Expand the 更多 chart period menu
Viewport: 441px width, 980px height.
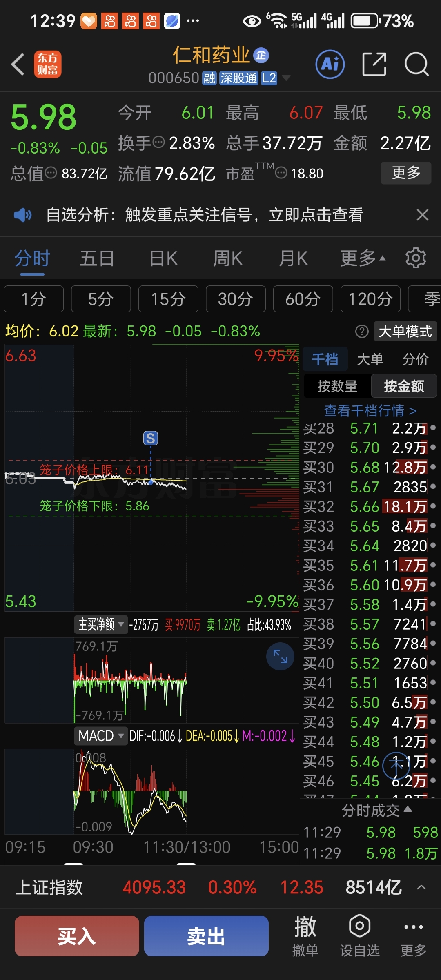click(363, 258)
